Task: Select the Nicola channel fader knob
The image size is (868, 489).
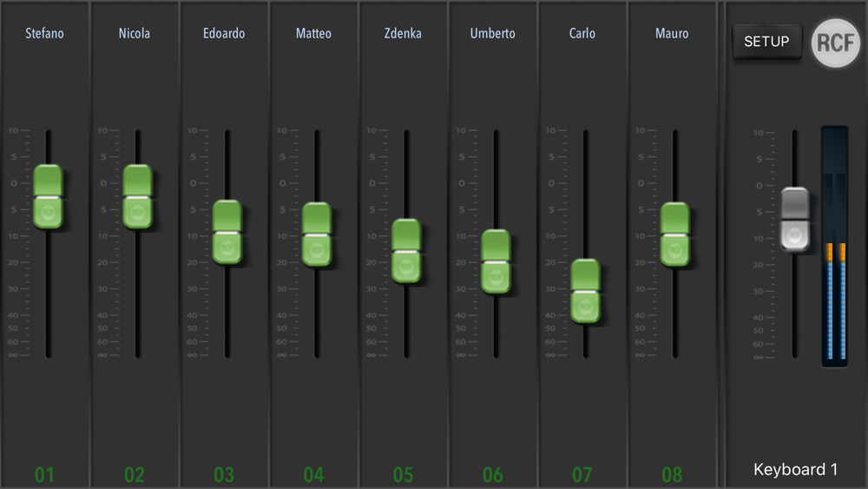Action: click(x=137, y=196)
